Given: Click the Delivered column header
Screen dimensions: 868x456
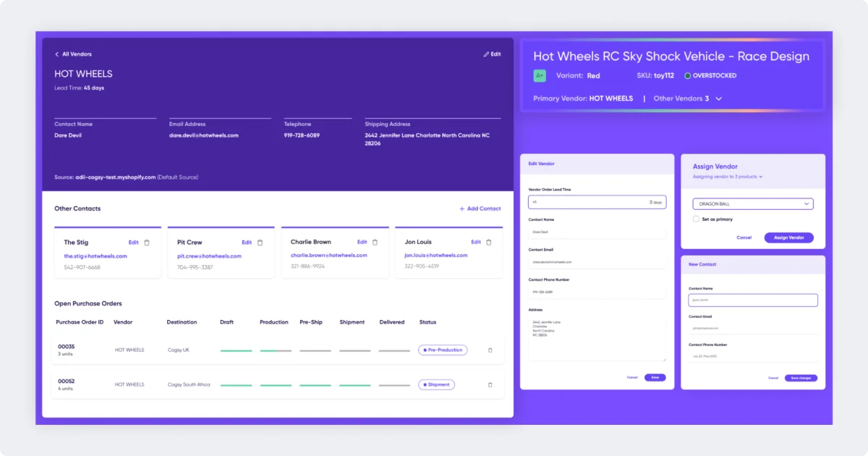Looking at the screenshot, I should click(x=391, y=322).
